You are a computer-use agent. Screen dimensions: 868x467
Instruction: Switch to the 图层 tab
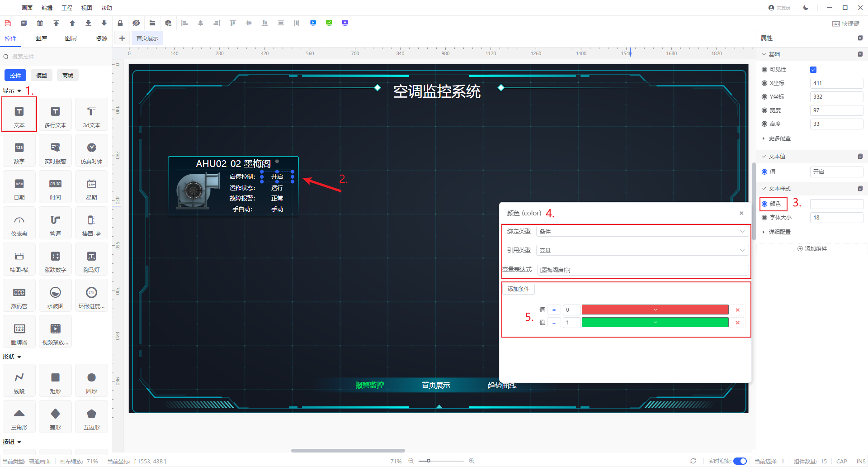(71, 38)
